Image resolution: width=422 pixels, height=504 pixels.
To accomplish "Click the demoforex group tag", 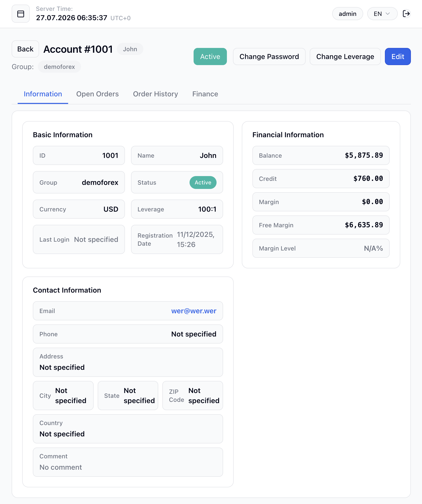I will [x=59, y=67].
